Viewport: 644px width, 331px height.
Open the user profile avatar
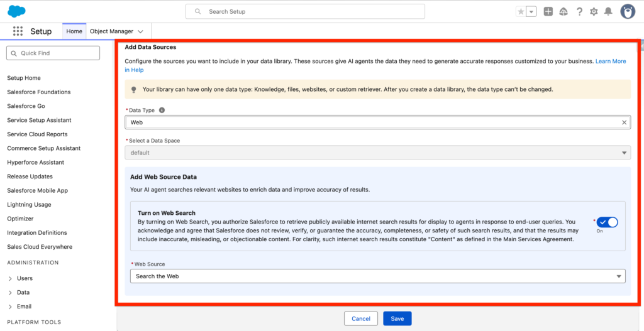(628, 11)
